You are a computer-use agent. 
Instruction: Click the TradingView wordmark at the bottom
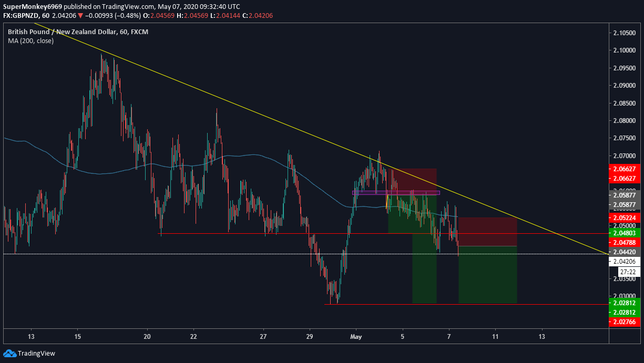36,354
